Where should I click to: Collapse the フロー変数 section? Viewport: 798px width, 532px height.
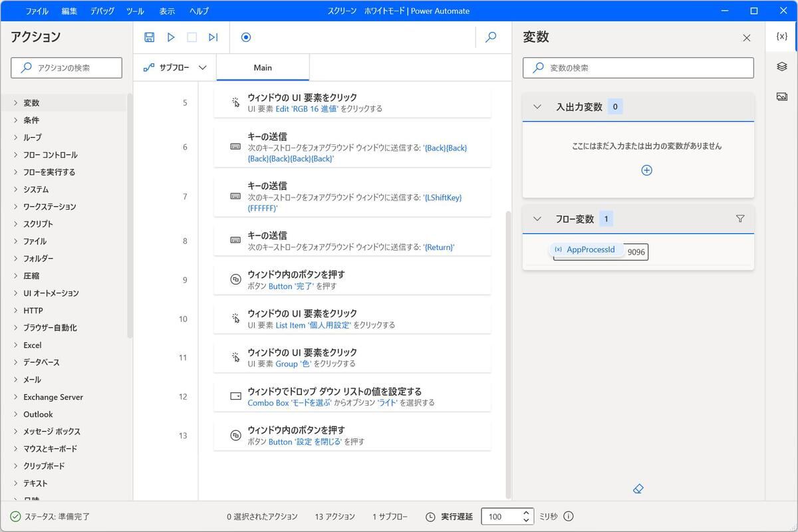[537, 219]
